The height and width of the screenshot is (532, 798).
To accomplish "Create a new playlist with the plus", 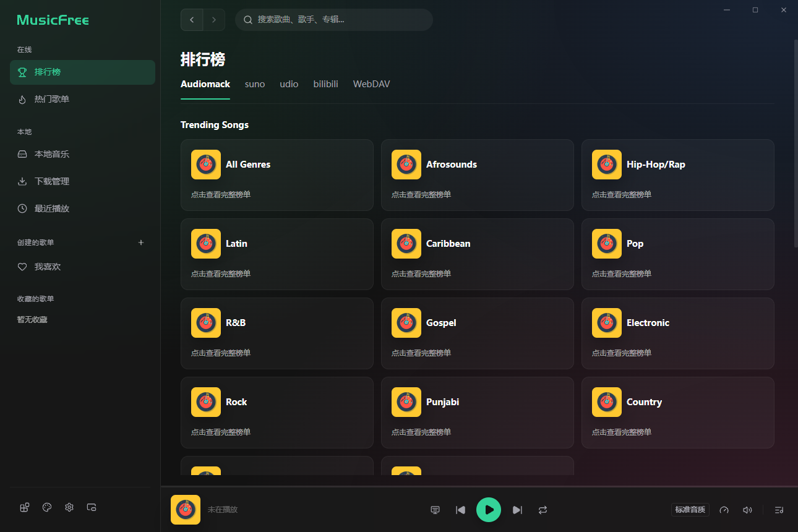I will [x=141, y=242].
